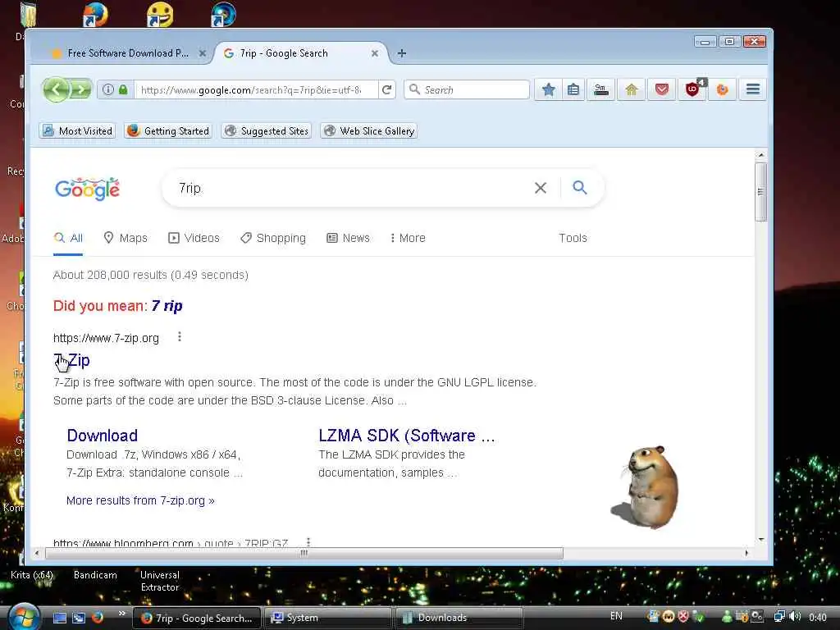Image resolution: width=840 pixels, height=630 pixels.
Task: Click the green padlock security icon
Action: coord(123,89)
